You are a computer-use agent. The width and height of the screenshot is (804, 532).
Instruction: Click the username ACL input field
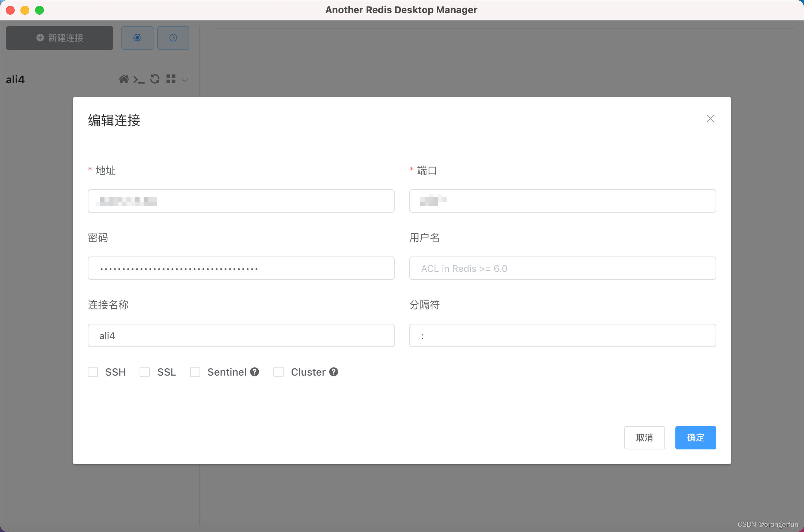point(563,268)
